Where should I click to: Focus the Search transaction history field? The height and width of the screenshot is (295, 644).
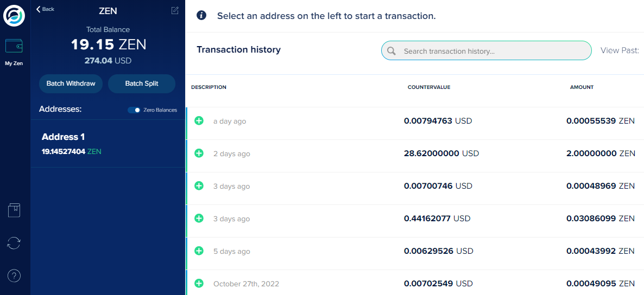click(487, 50)
